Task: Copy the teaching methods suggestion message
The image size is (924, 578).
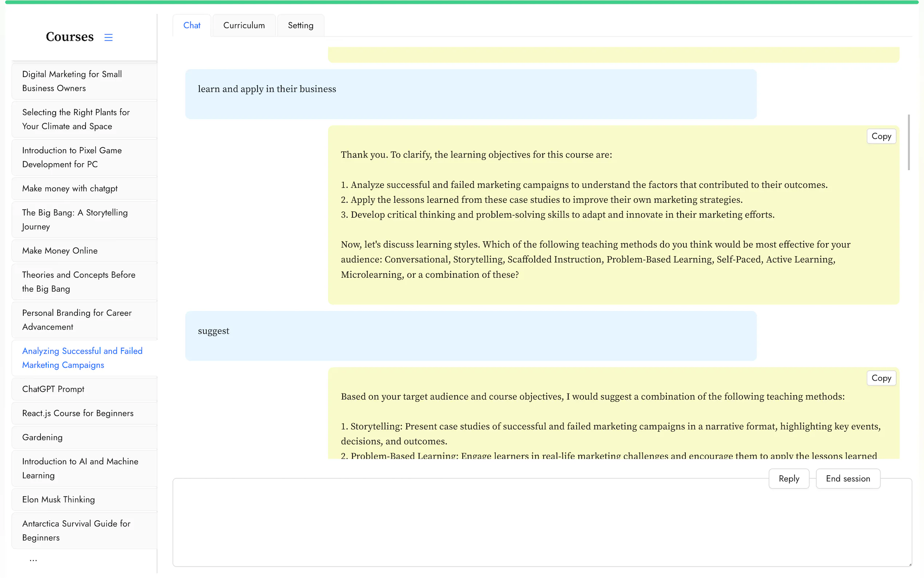Action: [880, 378]
